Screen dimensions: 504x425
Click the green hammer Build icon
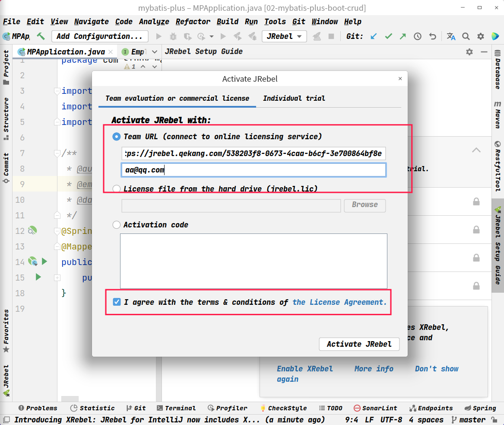[41, 36]
